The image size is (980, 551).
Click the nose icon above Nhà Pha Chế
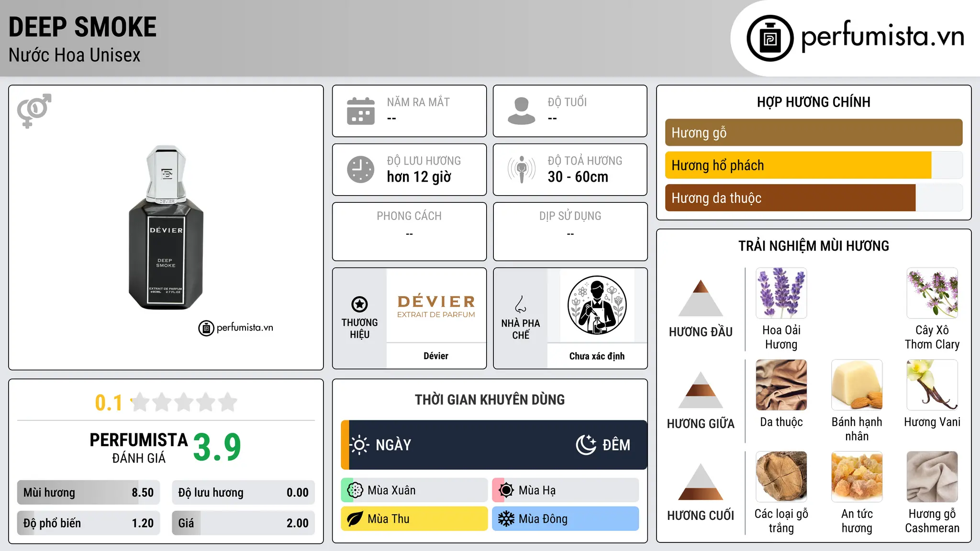[521, 304]
